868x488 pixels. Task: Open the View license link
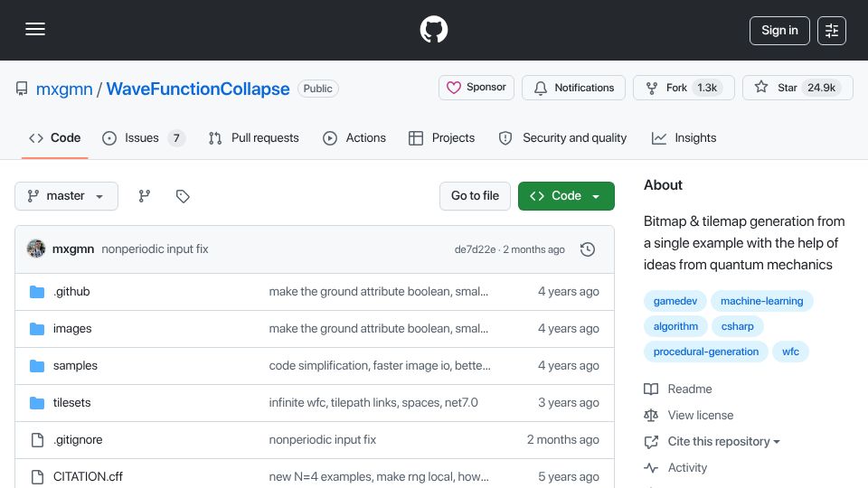tap(689, 415)
